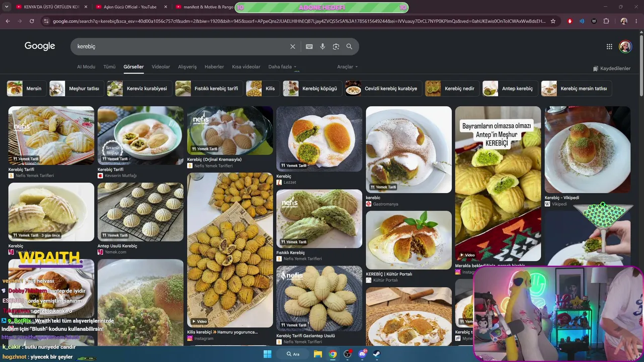Select the "Fıstıklı kerebiç tarifi" chip
The image size is (644, 362).
(209, 88)
